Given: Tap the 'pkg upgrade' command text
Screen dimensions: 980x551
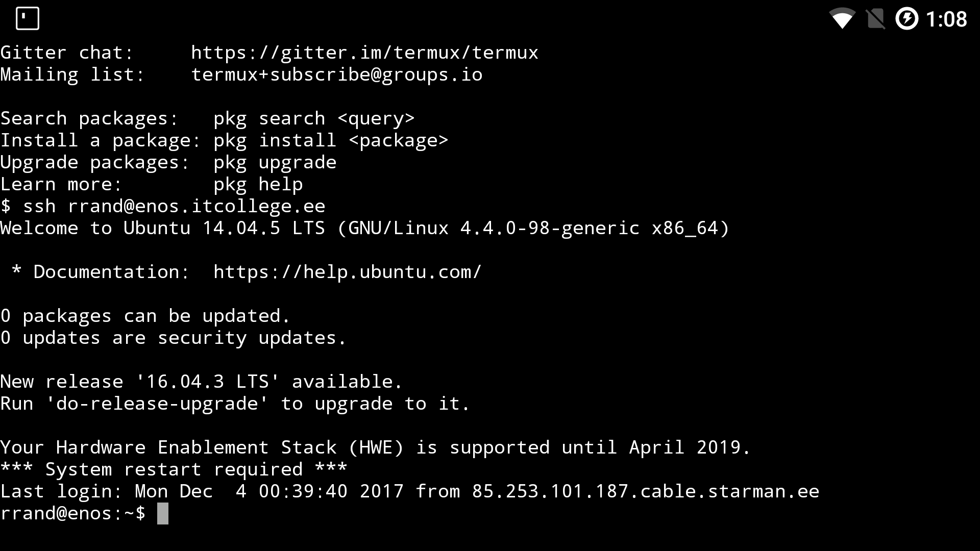Looking at the screenshot, I should click(275, 162).
